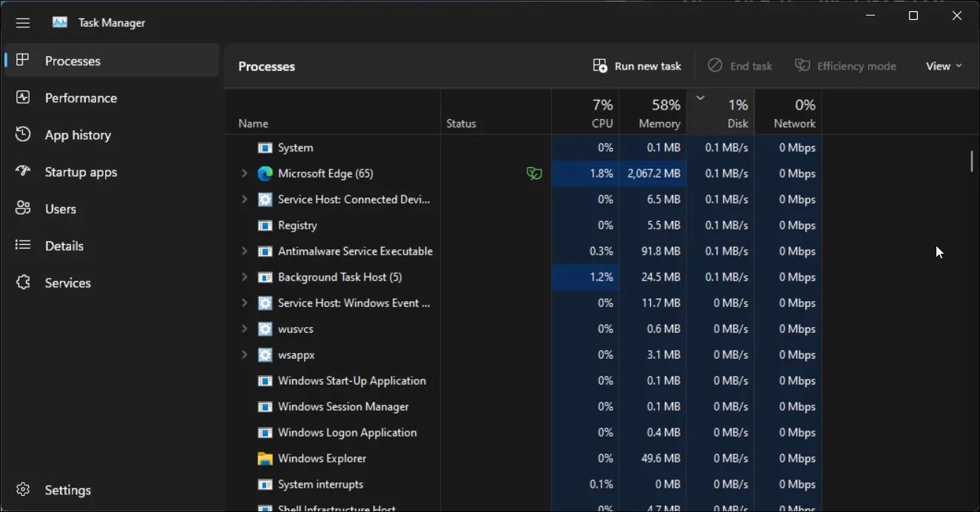Open the Details view icon
The image size is (980, 512).
[x=23, y=246]
